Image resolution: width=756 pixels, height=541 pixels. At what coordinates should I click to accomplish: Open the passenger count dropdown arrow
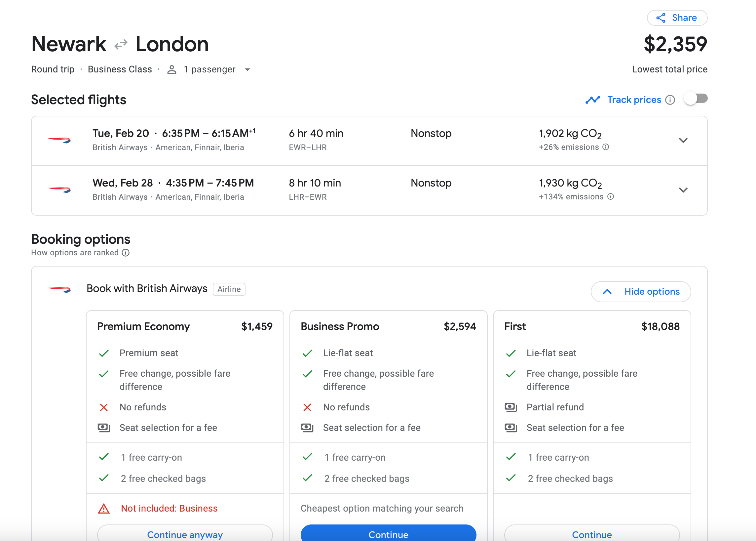pyautogui.click(x=247, y=70)
